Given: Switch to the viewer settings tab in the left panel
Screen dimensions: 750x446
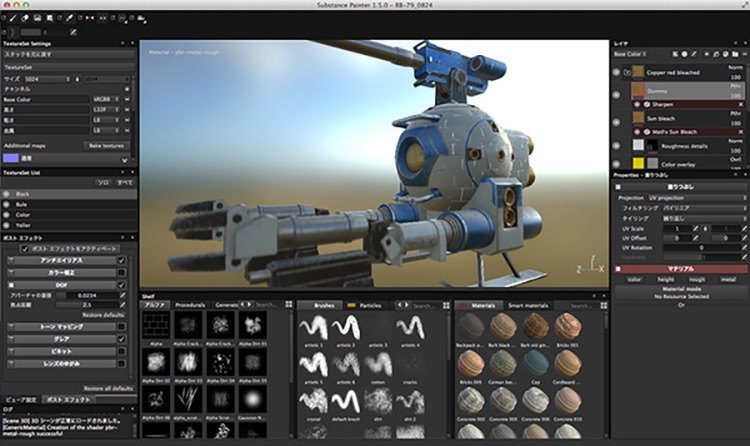Looking at the screenshot, I should [x=21, y=400].
